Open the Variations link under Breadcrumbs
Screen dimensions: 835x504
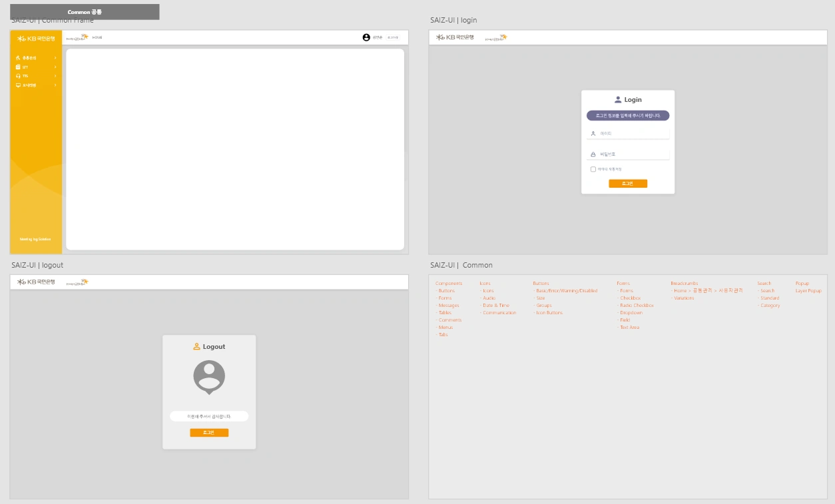pos(683,298)
